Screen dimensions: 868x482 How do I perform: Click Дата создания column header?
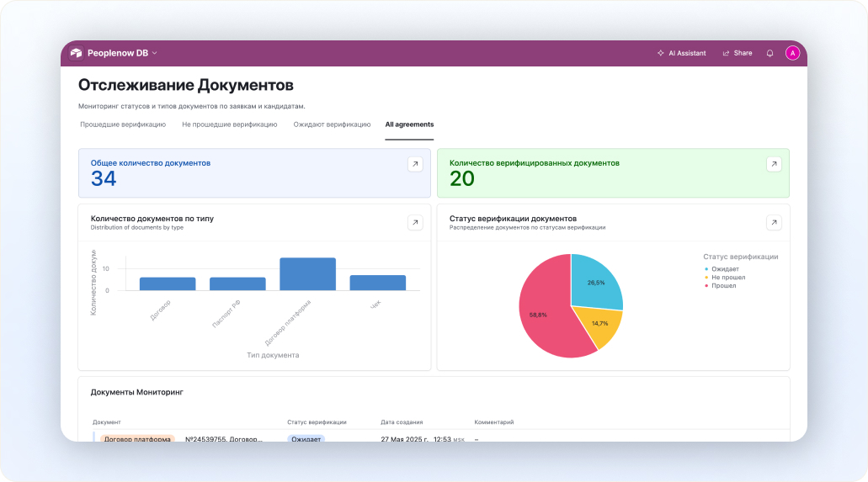click(402, 422)
